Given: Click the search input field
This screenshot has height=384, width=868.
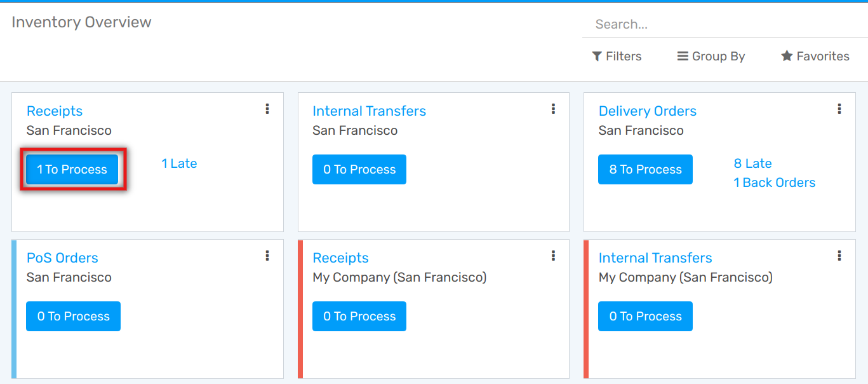Looking at the screenshot, I should 724,25.
